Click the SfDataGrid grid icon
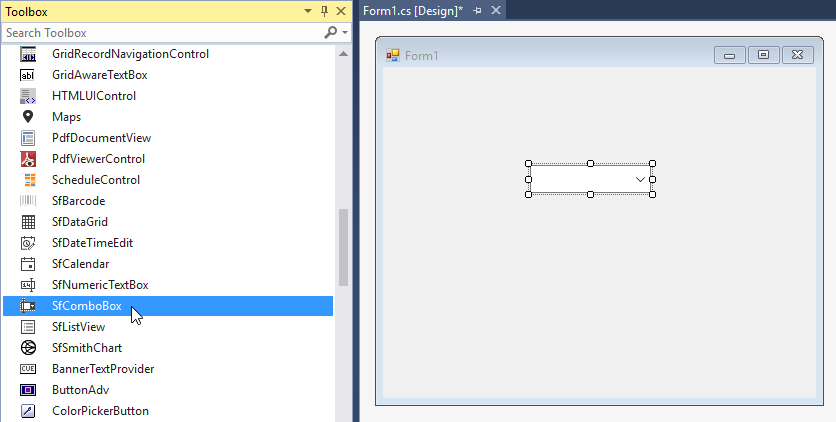Image resolution: width=836 pixels, height=422 pixels. point(28,222)
